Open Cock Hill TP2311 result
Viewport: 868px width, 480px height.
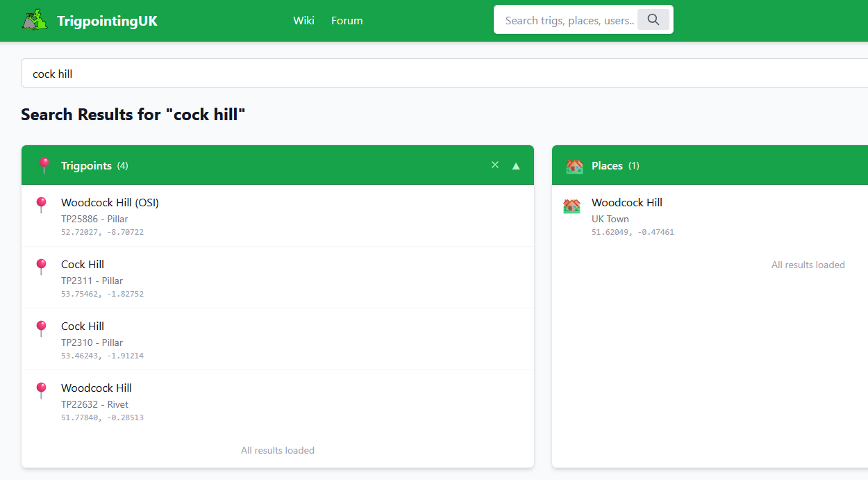tap(278, 277)
